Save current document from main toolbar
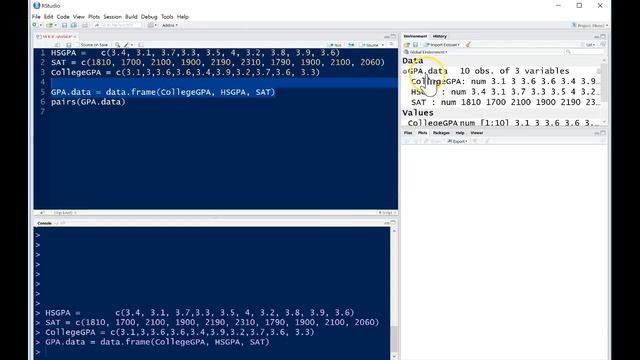Screen dimensions: 640x360 (x=64, y=25)
